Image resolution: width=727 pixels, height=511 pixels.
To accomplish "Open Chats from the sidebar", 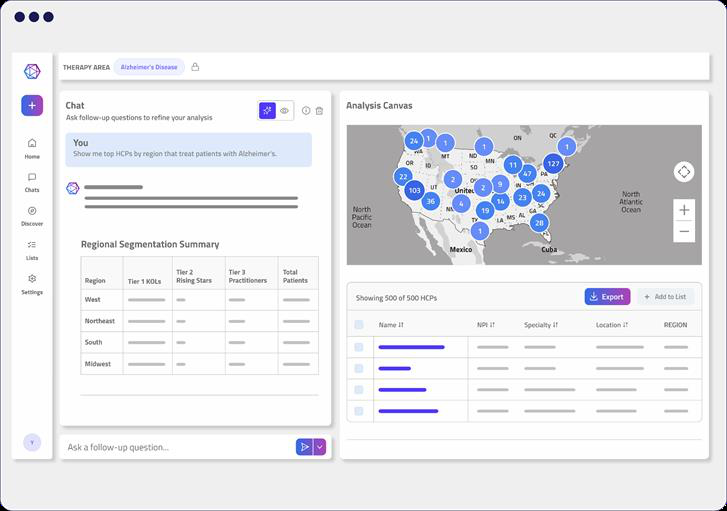I will pyautogui.click(x=32, y=182).
